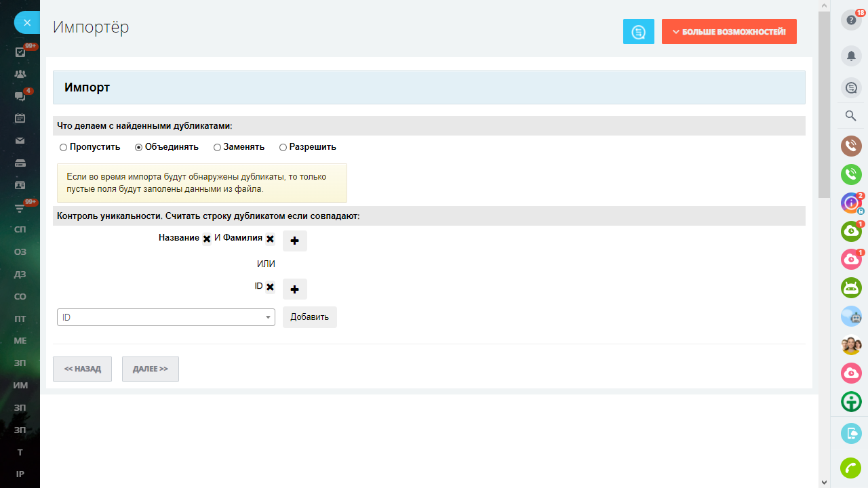Open the purple info icon with badge 2
This screenshot has width=868, height=488.
(x=851, y=203)
